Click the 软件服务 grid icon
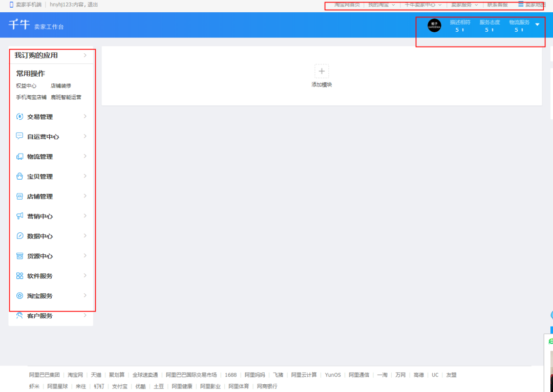 tap(19, 276)
